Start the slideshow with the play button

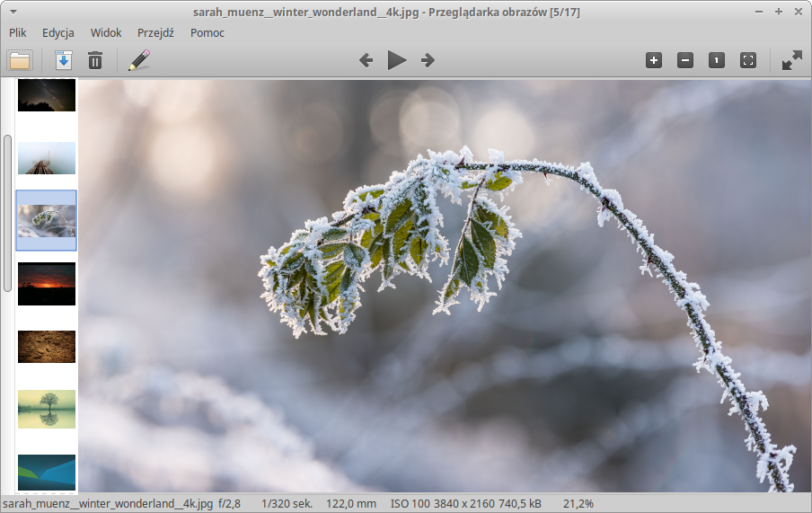click(x=397, y=60)
